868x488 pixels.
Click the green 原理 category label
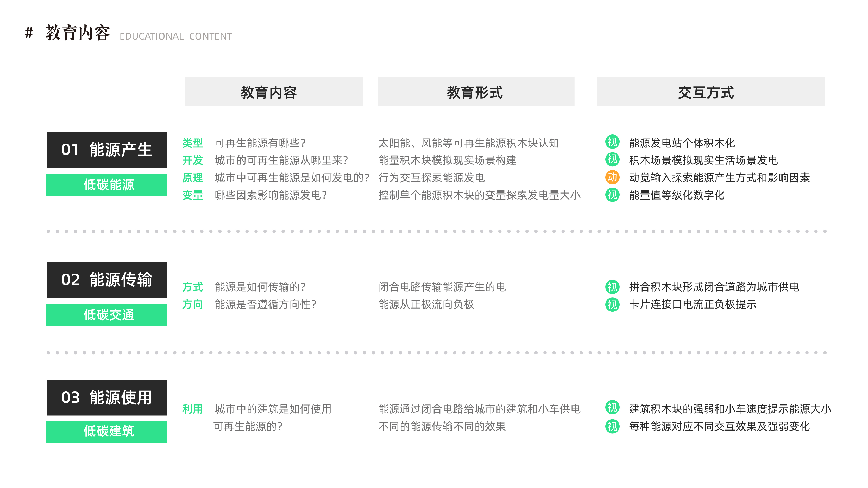pyautogui.click(x=192, y=178)
